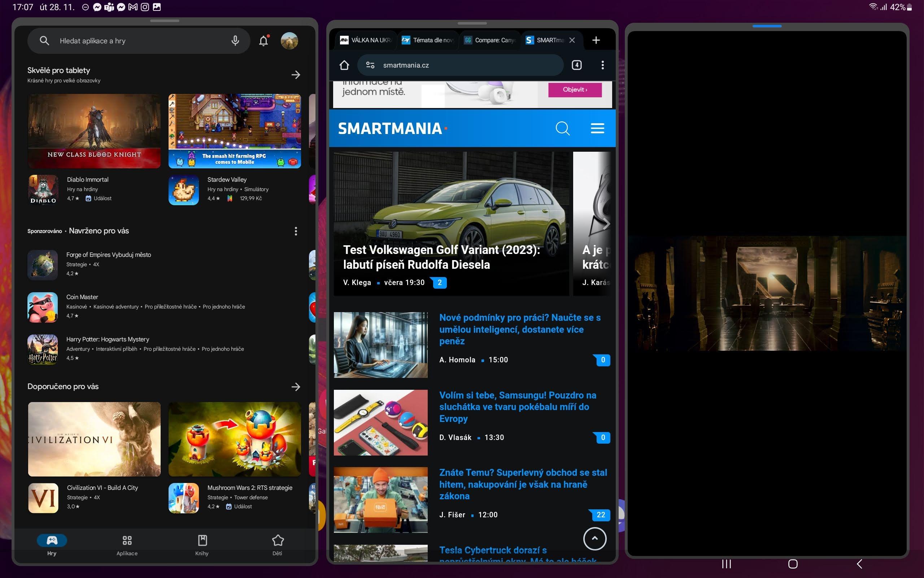Tap the scroll-to-top circle button

tap(594, 539)
